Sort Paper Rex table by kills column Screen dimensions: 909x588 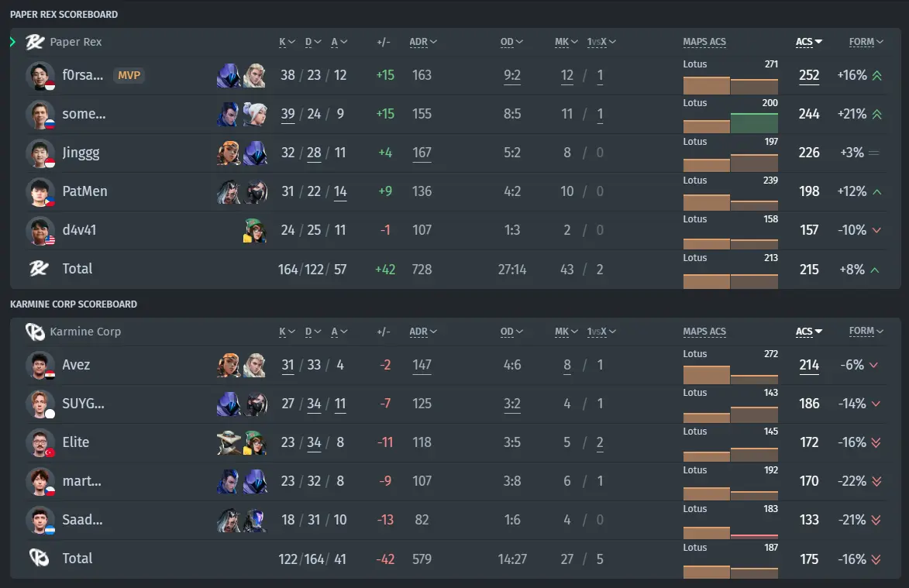[x=287, y=42]
